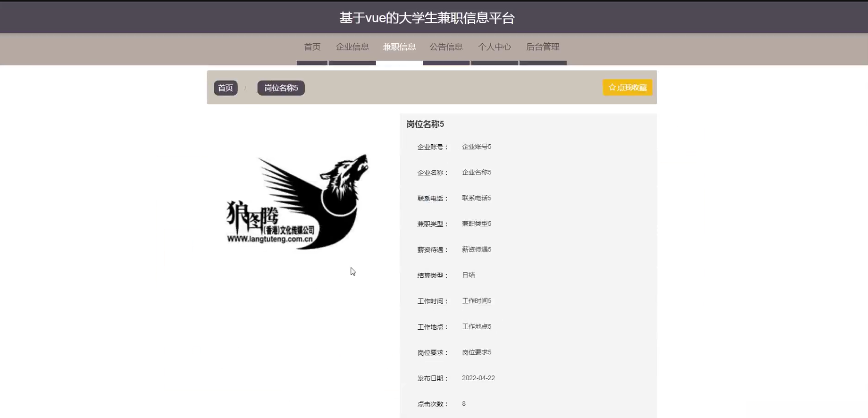Click the publish date 2022-04-22
868x418 pixels.
(x=478, y=378)
